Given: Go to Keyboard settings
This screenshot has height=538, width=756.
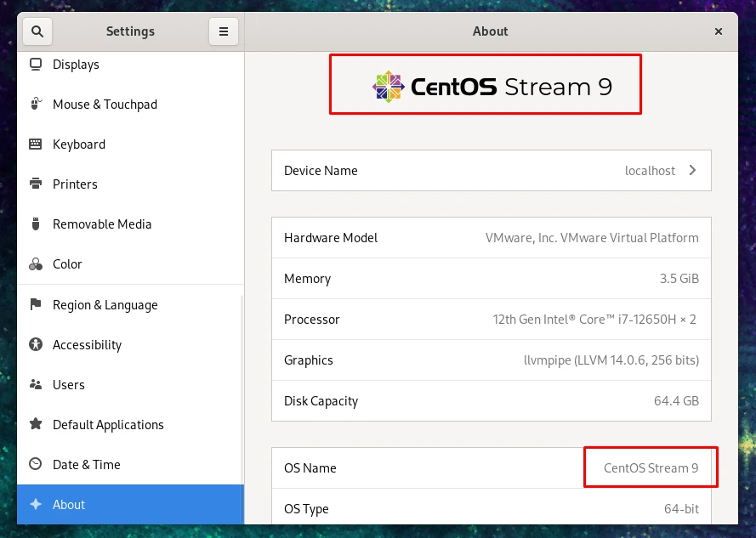Looking at the screenshot, I should pos(130,144).
